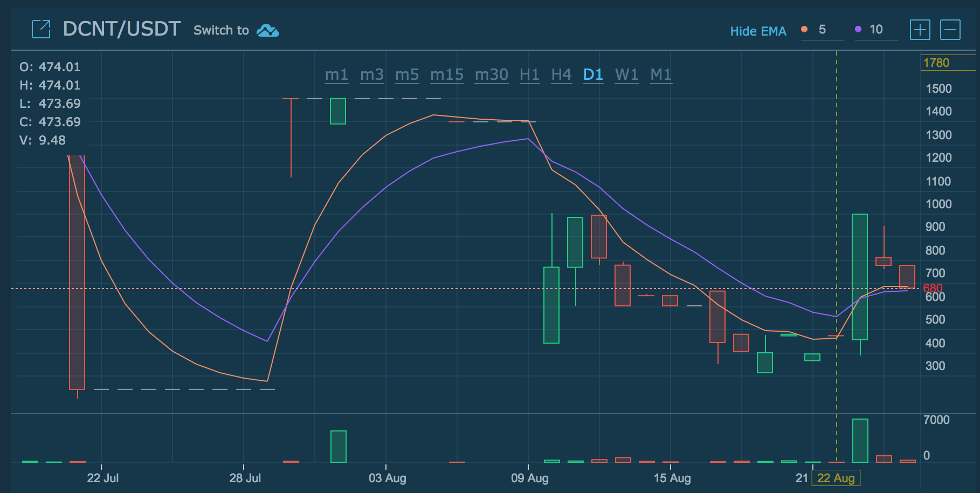980x493 pixels.
Task: Select the m15 timeframe
Action: 447,74
